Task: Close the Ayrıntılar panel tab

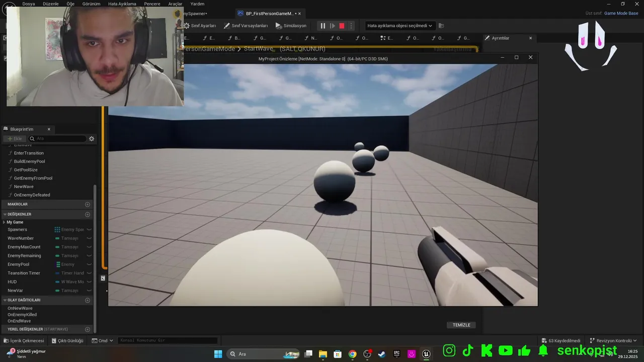Action: point(530,38)
